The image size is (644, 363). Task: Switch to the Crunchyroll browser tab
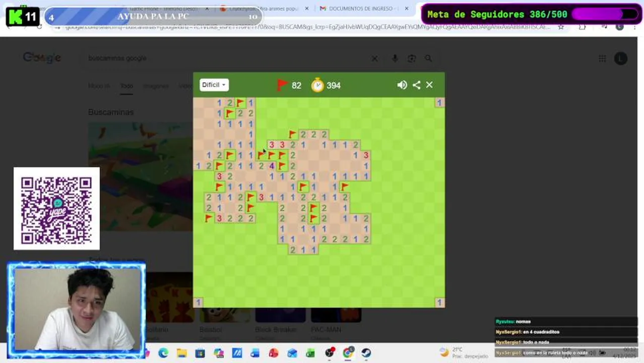click(264, 9)
